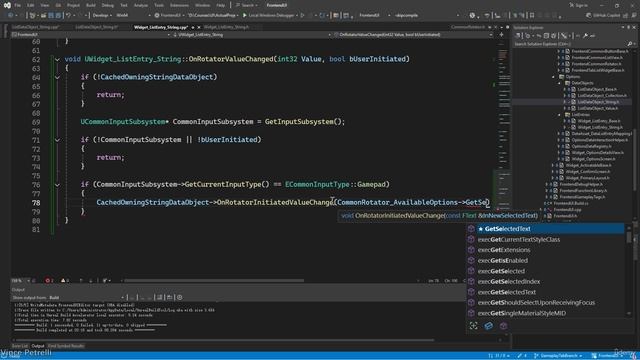Switch to ListDataObject_String.h tab
The image size is (640, 360).
[97, 27]
